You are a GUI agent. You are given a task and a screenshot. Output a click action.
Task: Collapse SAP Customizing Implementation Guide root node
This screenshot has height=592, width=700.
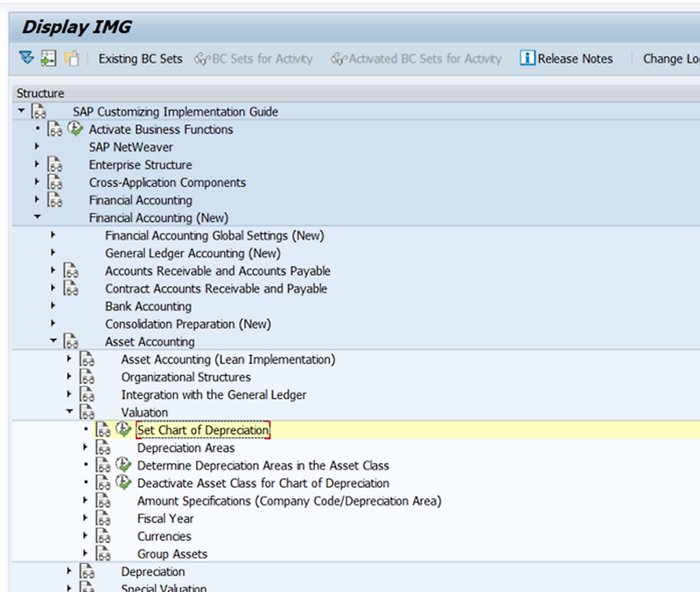pyautogui.click(x=21, y=110)
